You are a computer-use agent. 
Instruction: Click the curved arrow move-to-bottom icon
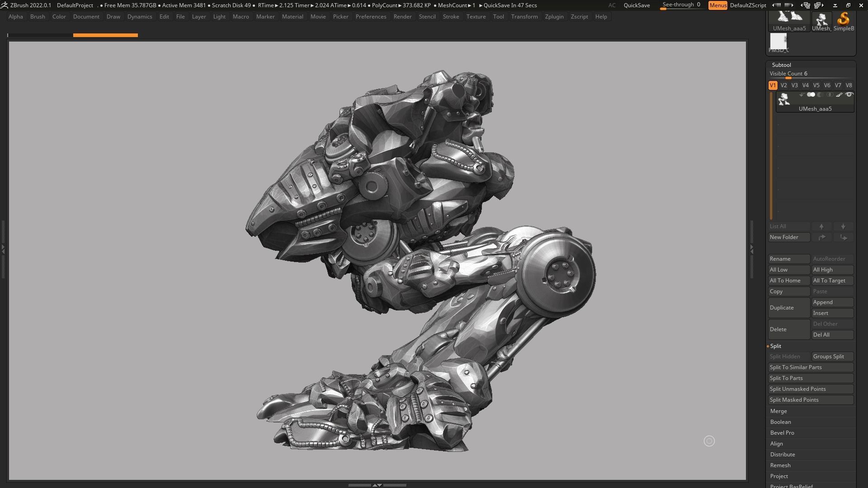[843, 237]
